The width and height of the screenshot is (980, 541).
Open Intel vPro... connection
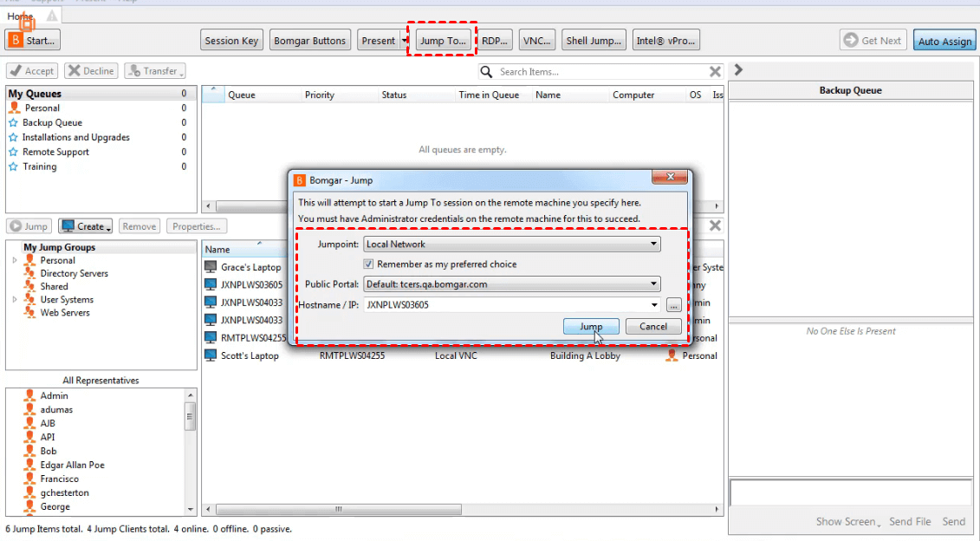point(665,41)
